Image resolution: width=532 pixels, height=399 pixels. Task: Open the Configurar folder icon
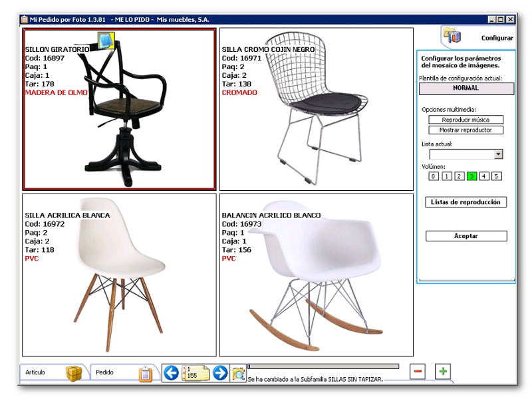coord(453,35)
